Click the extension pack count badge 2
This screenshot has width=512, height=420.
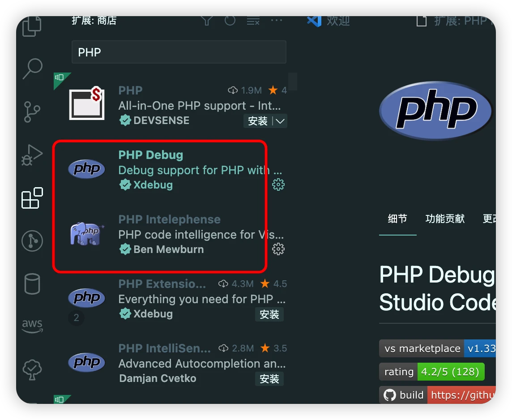(76, 317)
